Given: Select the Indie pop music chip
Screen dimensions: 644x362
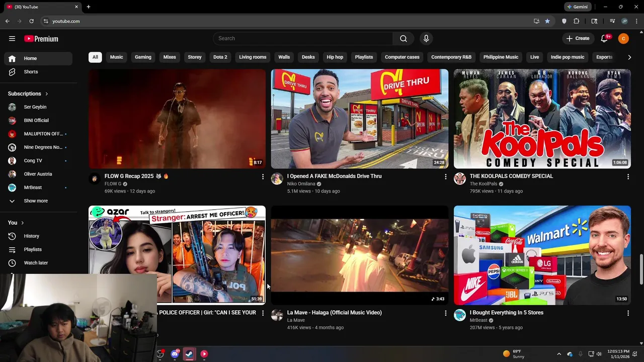Looking at the screenshot, I should (568, 57).
